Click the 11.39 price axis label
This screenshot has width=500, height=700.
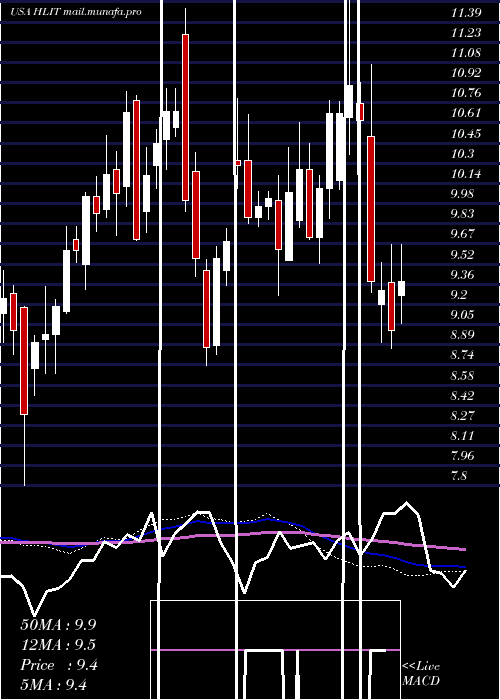pos(466,12)
